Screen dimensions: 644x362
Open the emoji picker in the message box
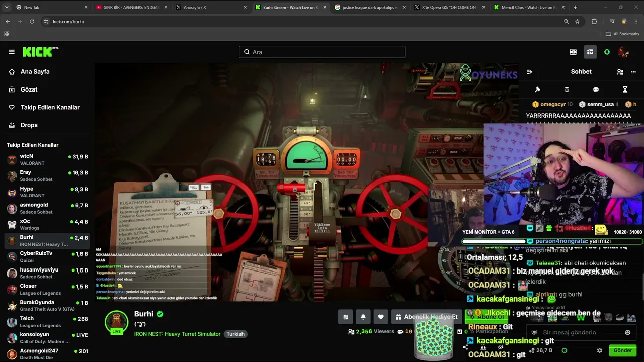tap(627, 332)
